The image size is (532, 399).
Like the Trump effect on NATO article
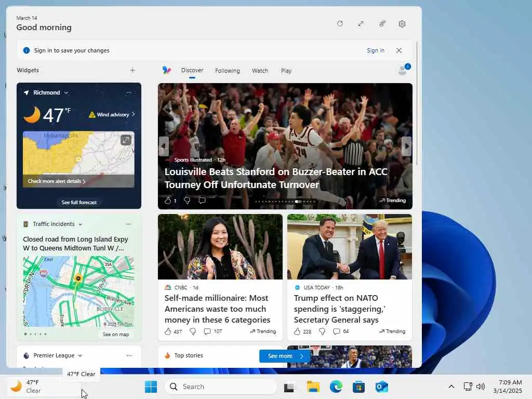[x=297, y=331]
